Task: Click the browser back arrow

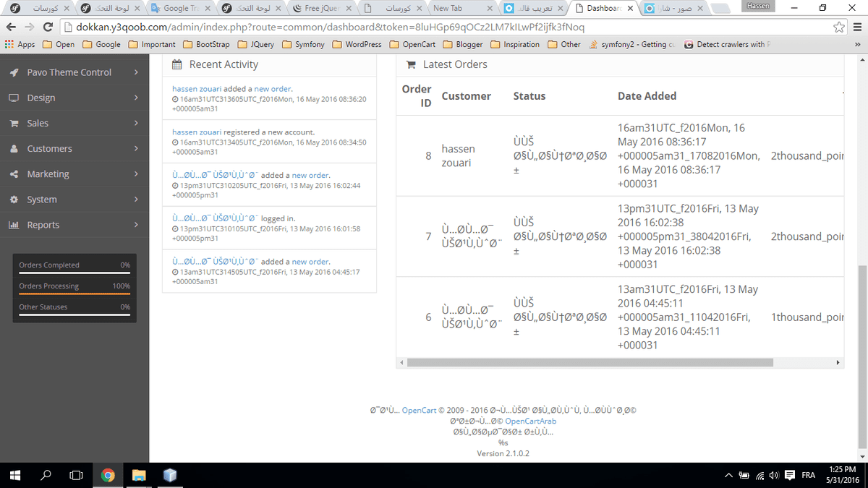Action: [x=11, y=27]
